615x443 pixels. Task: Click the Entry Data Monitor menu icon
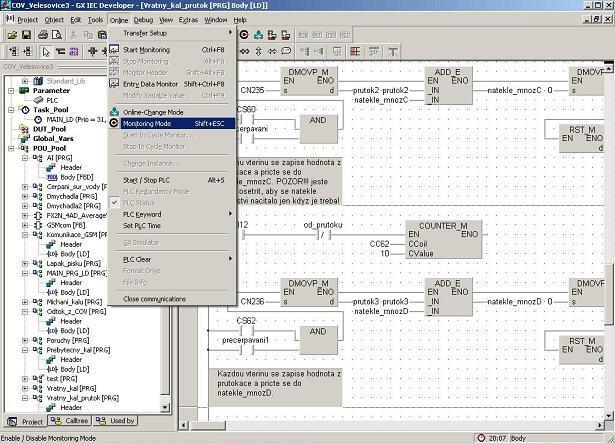[114, 84]
